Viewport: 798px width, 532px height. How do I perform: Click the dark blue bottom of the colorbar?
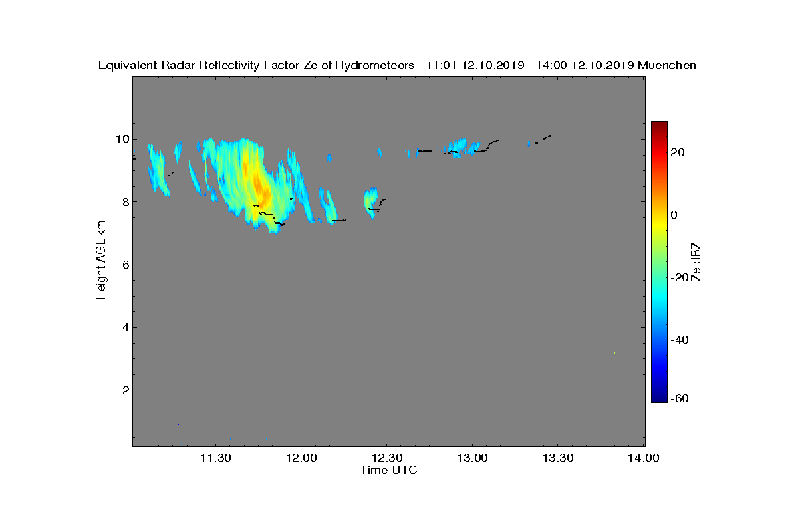tap(659, 397)
